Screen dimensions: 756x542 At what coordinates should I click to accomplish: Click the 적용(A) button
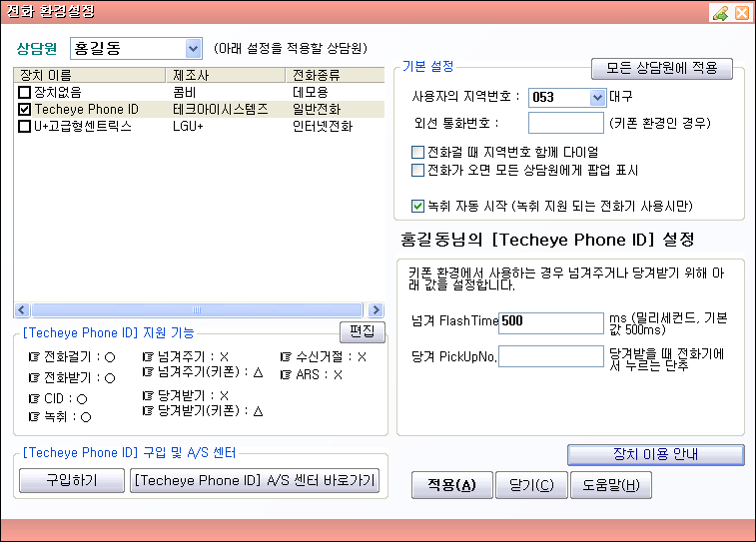(x=451, y=485)
